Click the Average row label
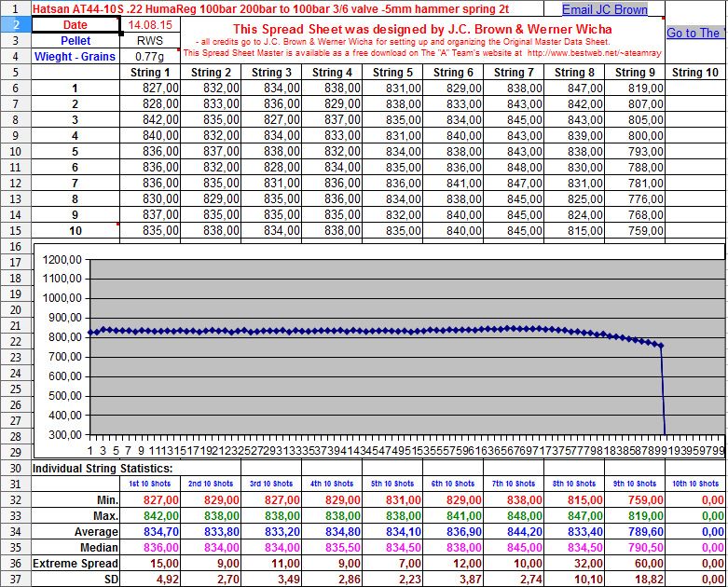The width and height of the screenshot is (728, 587). click(76, 531)
